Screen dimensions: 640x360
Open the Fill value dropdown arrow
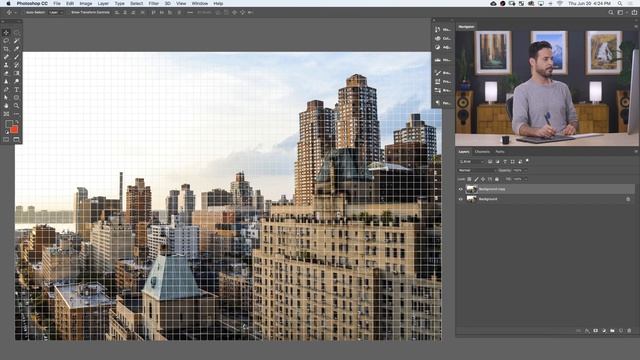[x=525, y=179]
